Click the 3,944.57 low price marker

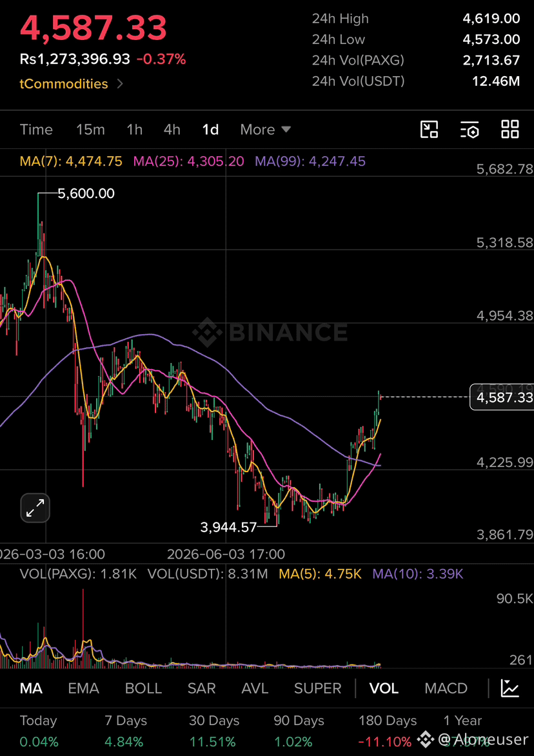coord(228,528)
